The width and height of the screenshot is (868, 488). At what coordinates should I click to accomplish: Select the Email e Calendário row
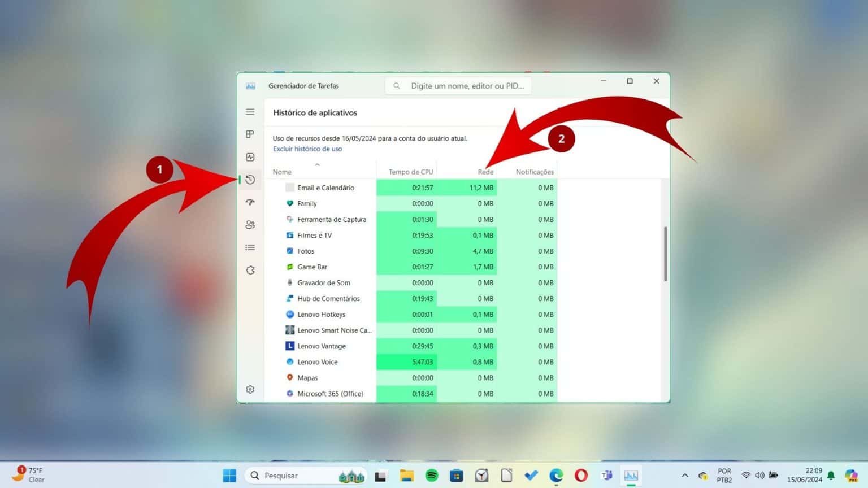(x=411, y=188)
